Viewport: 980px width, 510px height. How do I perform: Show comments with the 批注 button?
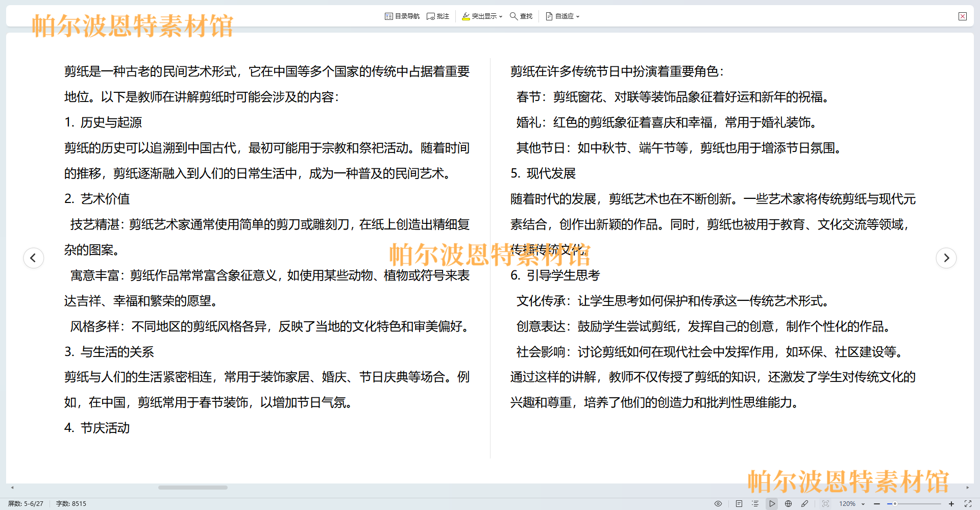[x=438, y=16]
